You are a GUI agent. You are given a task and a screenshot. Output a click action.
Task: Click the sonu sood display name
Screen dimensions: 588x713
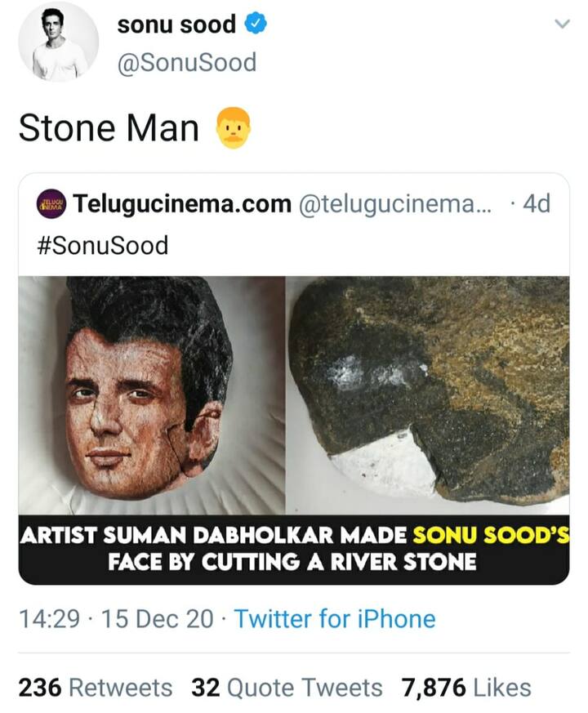(x=176, y=24)
